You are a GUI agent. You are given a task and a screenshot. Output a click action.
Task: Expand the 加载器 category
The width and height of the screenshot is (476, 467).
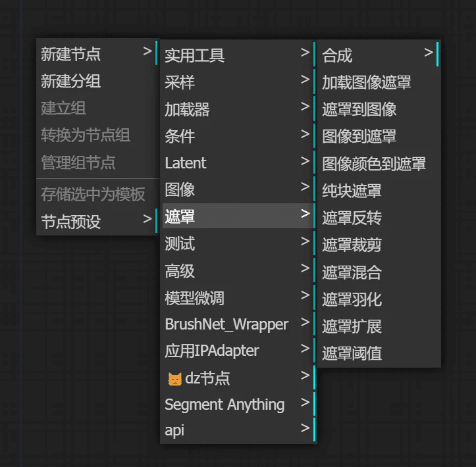(238, 109)
